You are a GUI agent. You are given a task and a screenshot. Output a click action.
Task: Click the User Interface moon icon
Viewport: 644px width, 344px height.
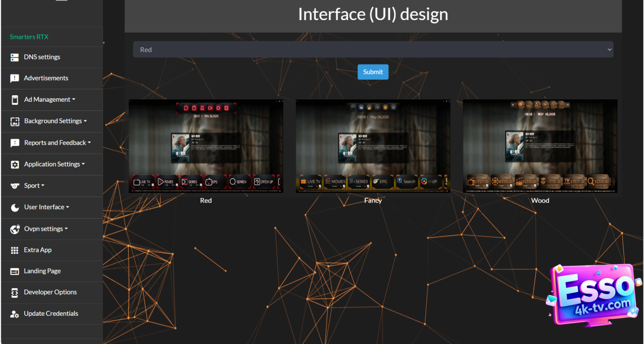[x=15, y=208]
